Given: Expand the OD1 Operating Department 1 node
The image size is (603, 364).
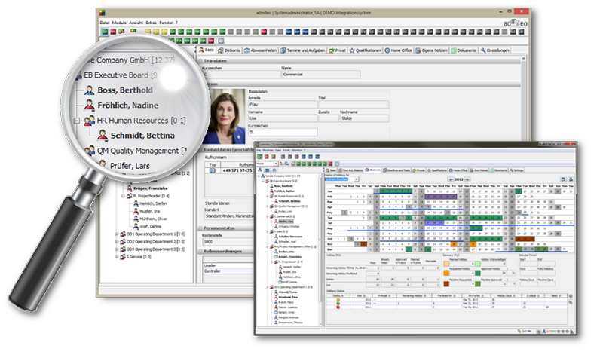Looking at the screenshot, I should coord(117,234).
